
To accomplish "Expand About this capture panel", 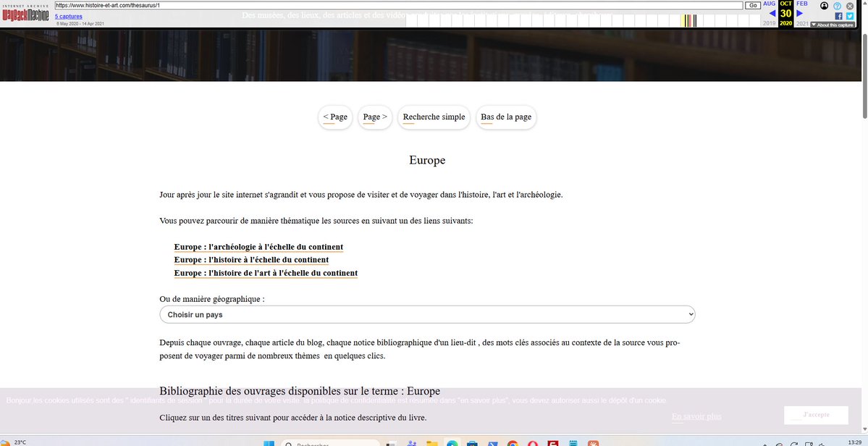I will (x=832, y=25).
